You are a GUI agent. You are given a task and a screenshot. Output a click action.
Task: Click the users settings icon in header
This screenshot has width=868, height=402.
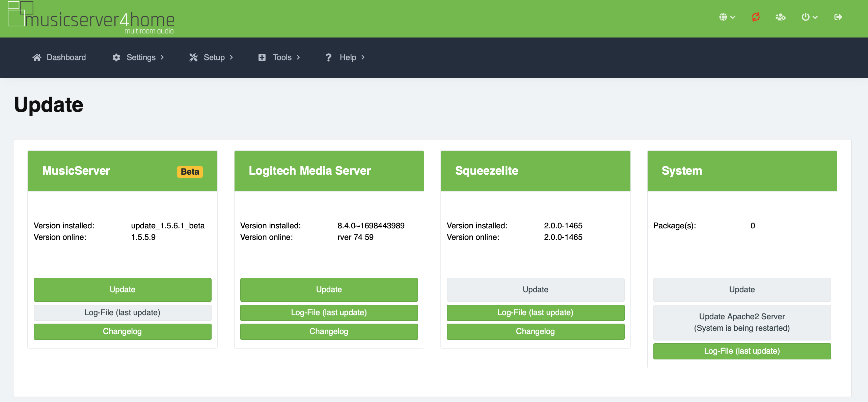point(780,17)
